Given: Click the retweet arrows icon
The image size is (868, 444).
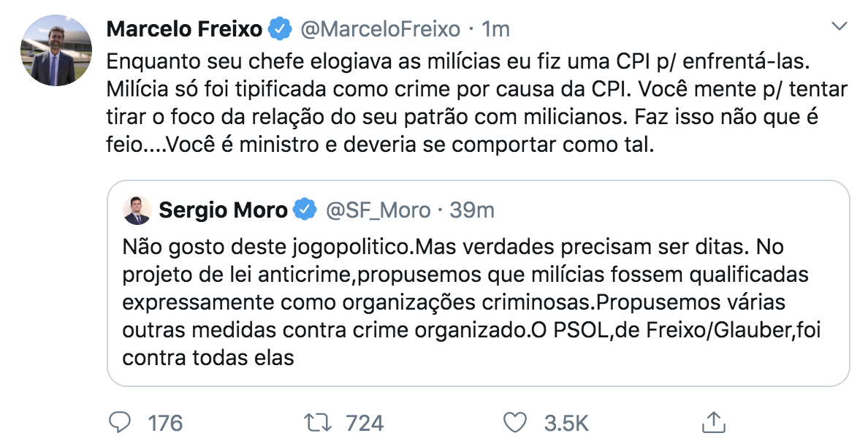Looking at the screenshot, I should tap(318, 422).
